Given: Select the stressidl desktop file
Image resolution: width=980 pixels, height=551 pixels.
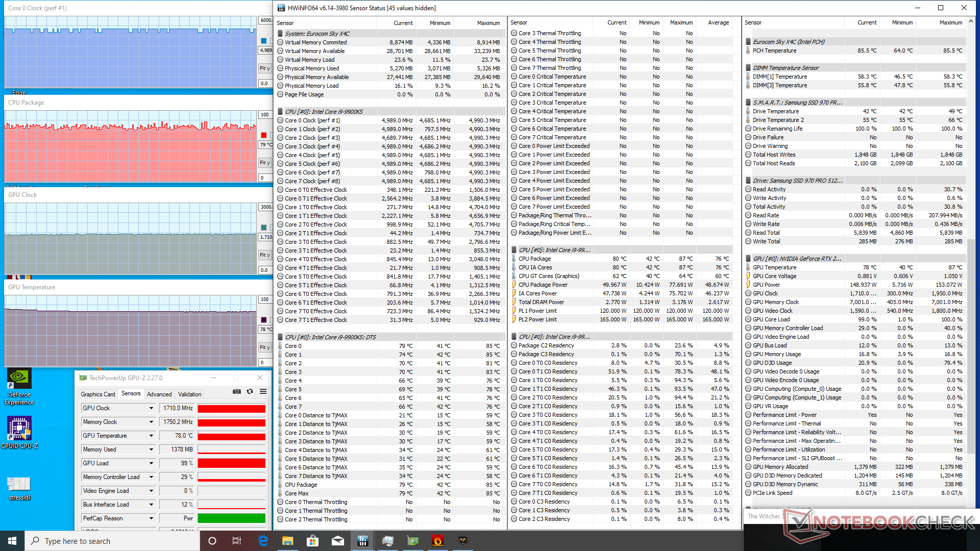Looking at the screenshot, I should [19, 488].
